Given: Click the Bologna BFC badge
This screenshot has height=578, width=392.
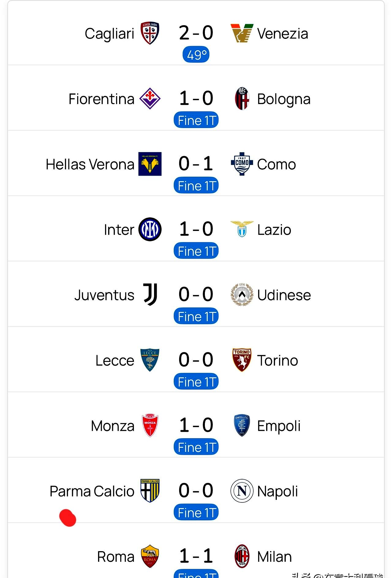Looking at the screenshot, I should 242,99.
